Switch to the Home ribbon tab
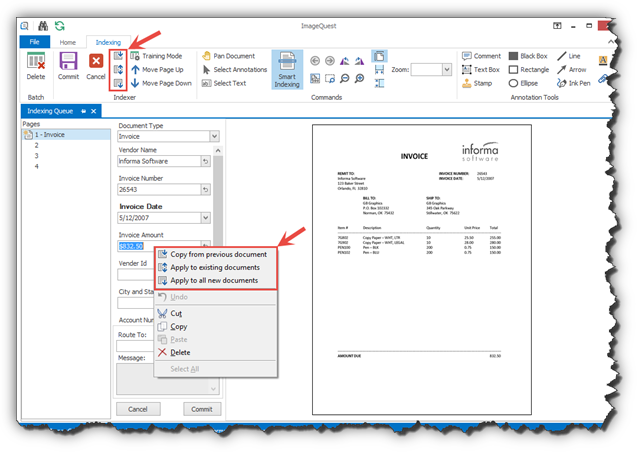Viewport: 637px width, 452px height. tap(67, 42)
